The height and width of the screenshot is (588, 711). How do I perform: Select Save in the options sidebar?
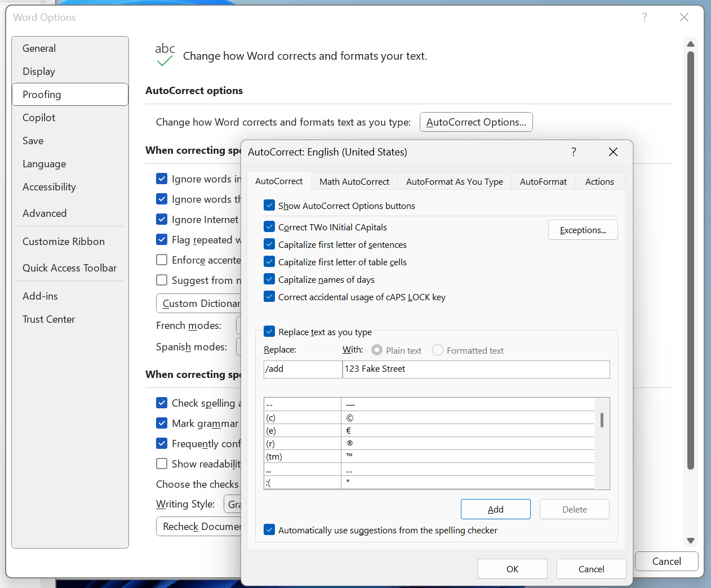[33, 140]
